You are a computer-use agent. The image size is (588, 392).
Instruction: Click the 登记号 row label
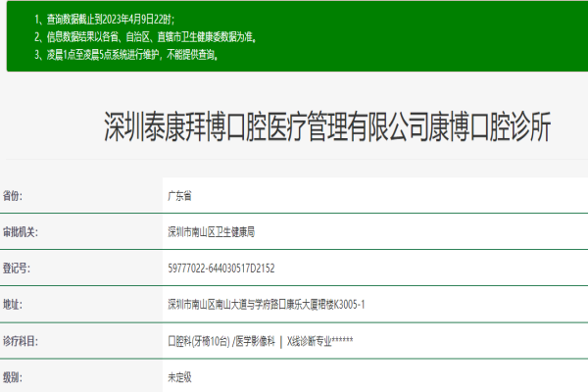[x=17, y=268]
